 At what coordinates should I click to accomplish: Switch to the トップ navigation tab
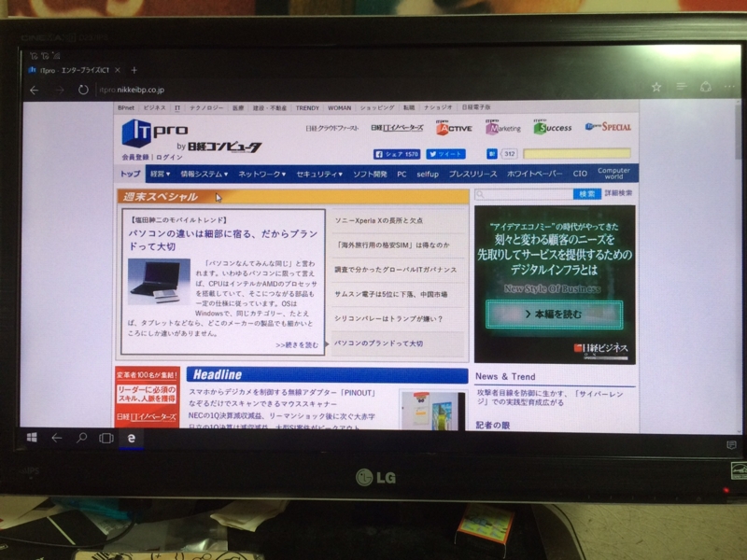point(130,175)
